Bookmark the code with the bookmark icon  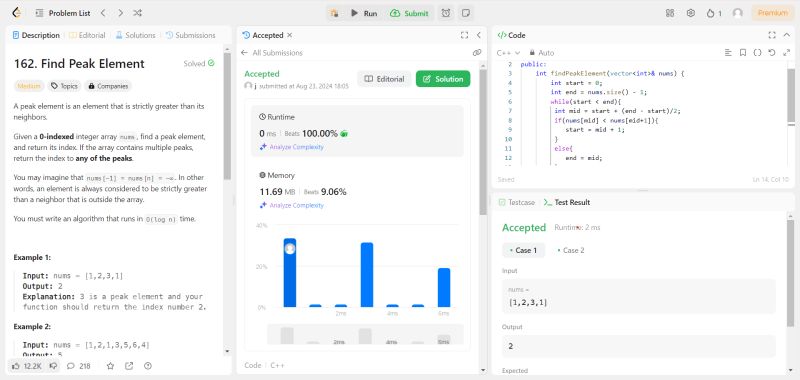[743, 53]
